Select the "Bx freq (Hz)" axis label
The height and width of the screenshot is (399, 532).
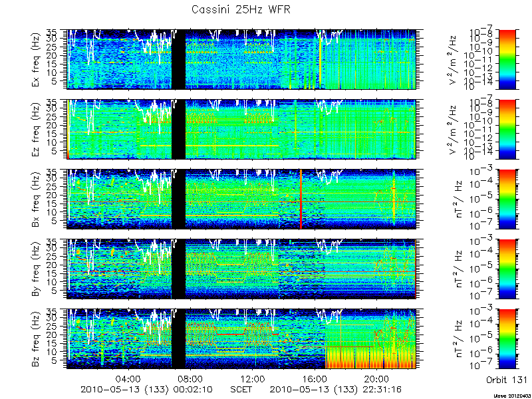tap(36, 199)
